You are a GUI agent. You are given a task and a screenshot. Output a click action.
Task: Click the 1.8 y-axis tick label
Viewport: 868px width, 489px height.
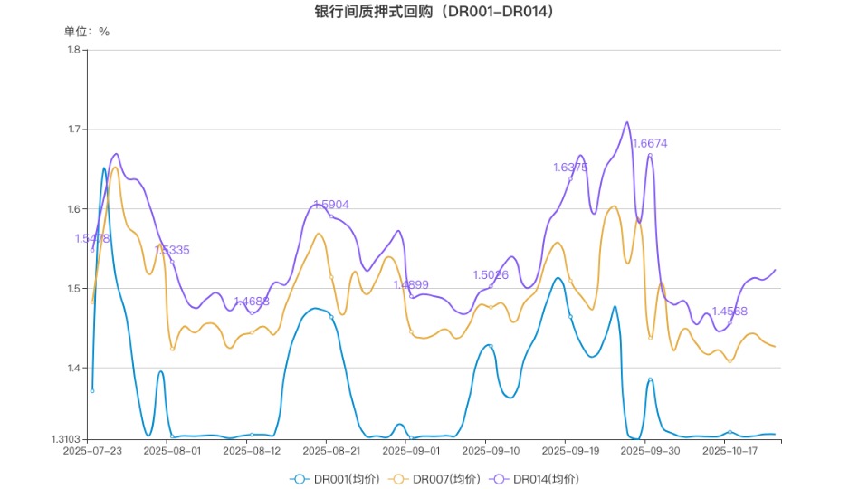point(73,50)
